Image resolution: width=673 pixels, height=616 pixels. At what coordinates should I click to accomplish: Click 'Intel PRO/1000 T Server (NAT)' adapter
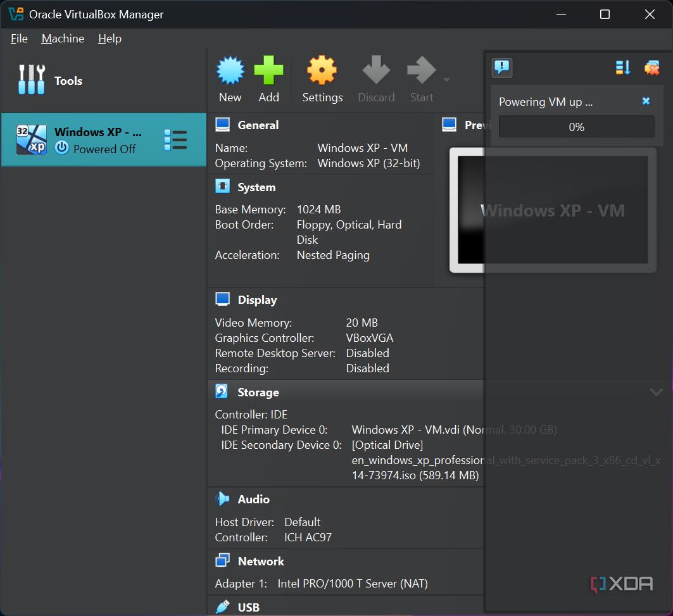[353, 584]
